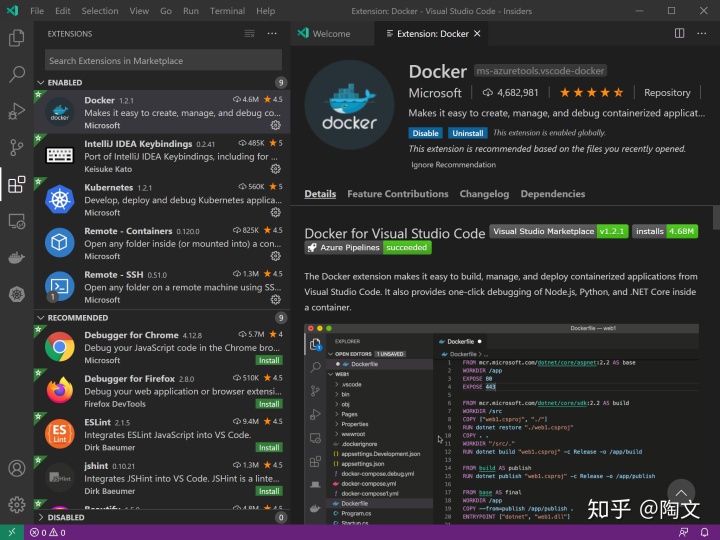Click the Uninstall button for Docker
The image size is (720, 540).
[467, 133]
